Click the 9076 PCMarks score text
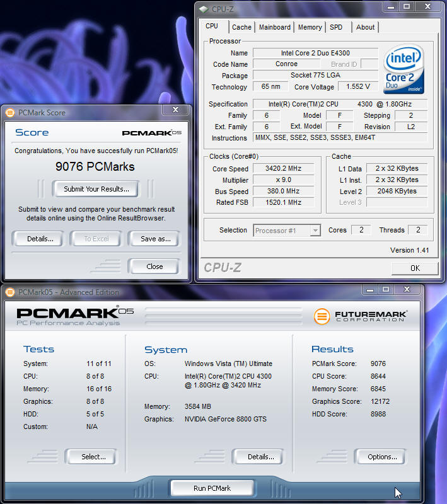Screen dimensions: 447x504 pyautogui.click(x=95, y=166)
